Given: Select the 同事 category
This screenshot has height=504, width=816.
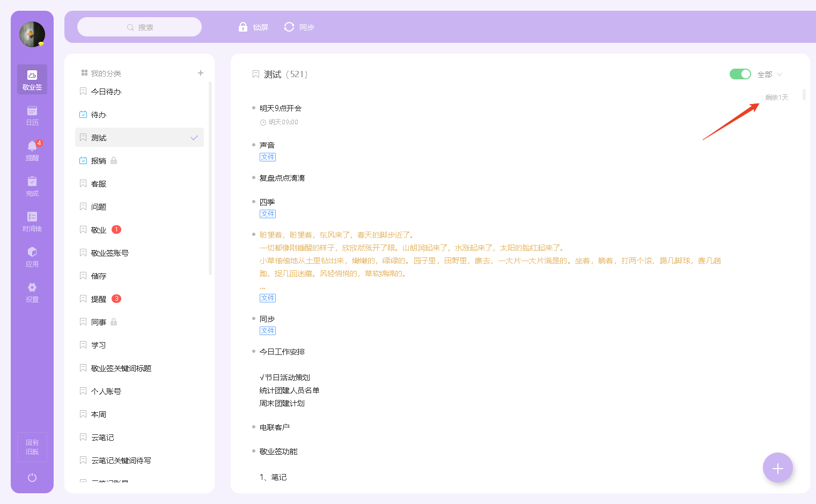Looking at the screenshot, I should 139,322.
